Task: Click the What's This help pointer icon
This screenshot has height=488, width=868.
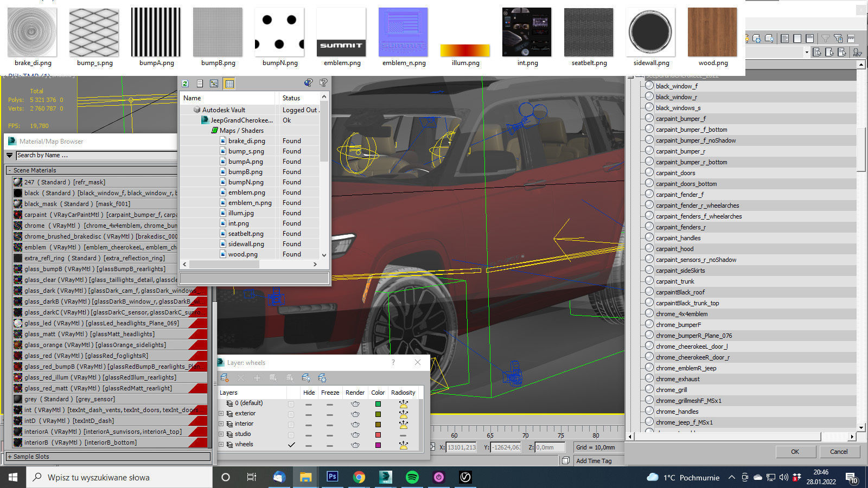Action: coord(323,83)
